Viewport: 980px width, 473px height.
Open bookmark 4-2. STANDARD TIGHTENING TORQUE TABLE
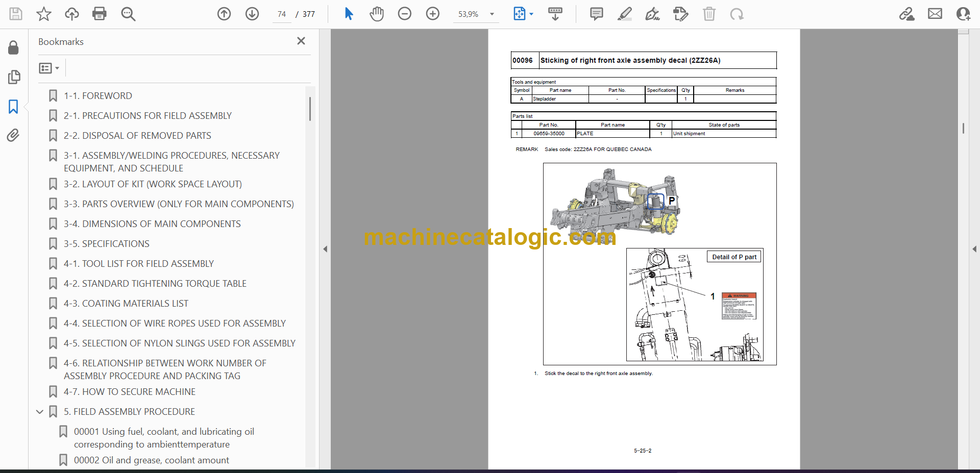pos(155,284)
